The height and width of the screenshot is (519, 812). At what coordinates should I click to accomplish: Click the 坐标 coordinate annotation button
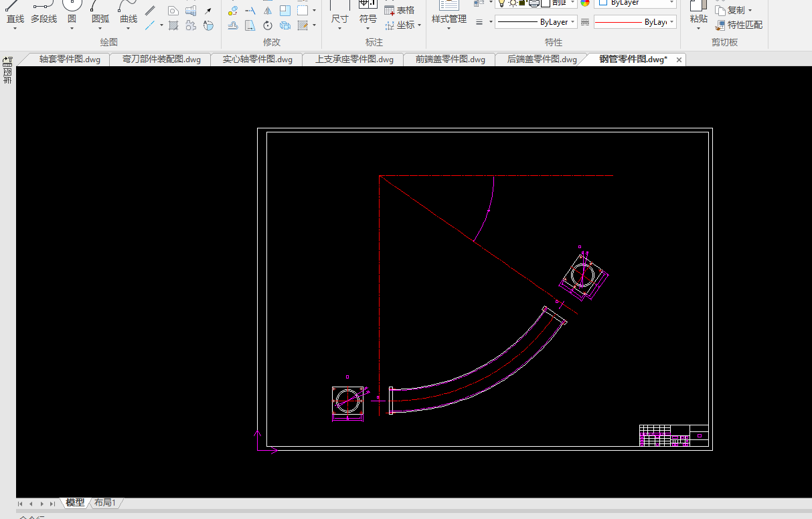click(x=400, y=25)
